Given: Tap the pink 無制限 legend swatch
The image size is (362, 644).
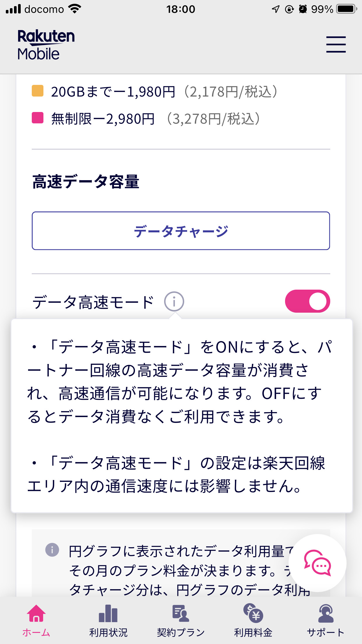Looking at the screenshot, I should click(x=38, y=118).
